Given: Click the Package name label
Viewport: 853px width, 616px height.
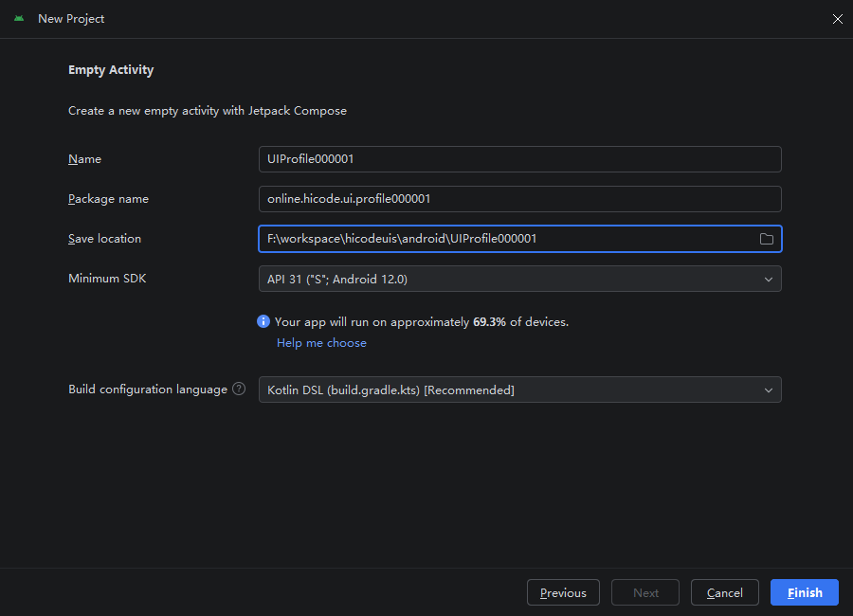Looking at the screenshot, I should (x=108, y=199).
